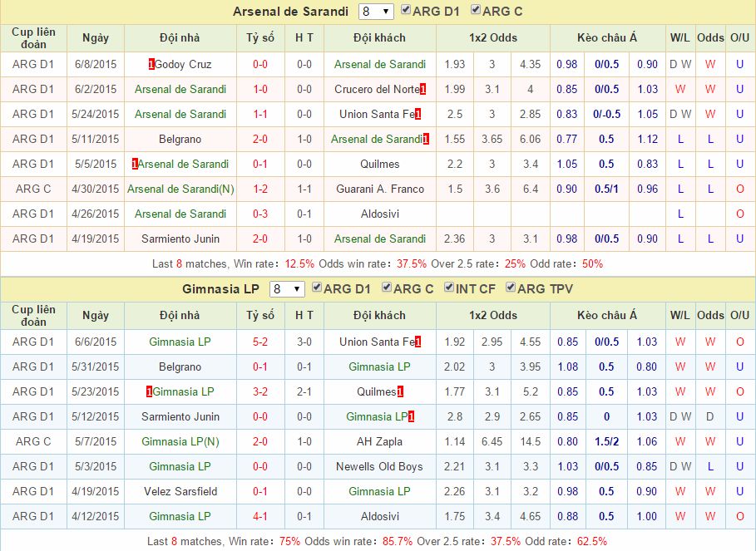This screenshot has height=551, width=756.
Task: Click the 0/-0.5 handicap on 5/24/2015
Action: coord(606,114)
